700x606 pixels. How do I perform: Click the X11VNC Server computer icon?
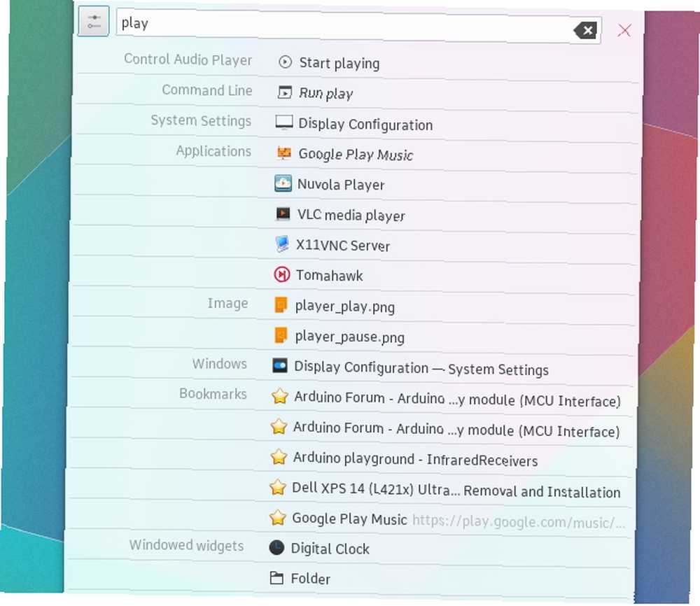[x=282, y=244]
